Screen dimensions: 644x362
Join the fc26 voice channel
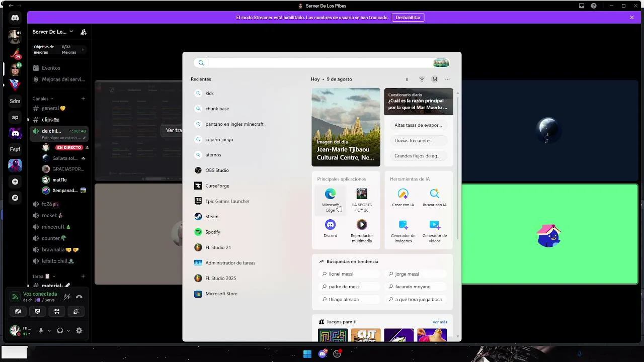pyautogui.click(x=59, y=204)
